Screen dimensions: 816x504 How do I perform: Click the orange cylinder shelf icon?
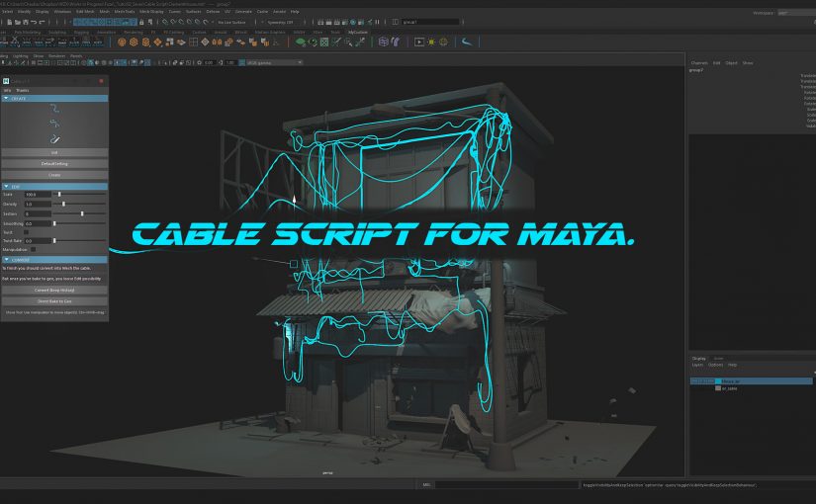pos(145,42)
